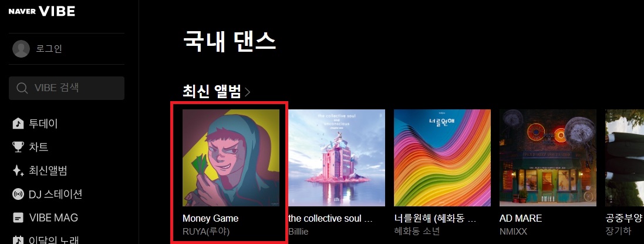Click the 혜화동 소년 artist name
The width and height of the screenshot is (644, 244).
417,231
